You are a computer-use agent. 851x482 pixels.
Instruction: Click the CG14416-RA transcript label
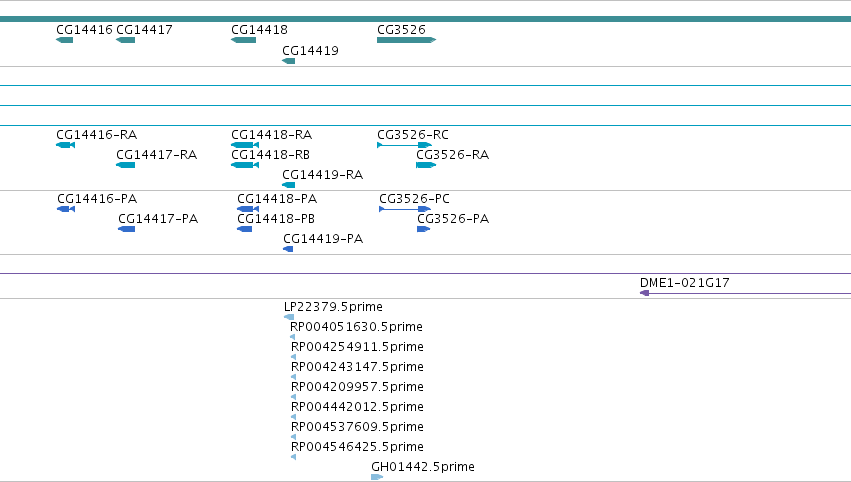pyautogui.click(x=97, y=135)
